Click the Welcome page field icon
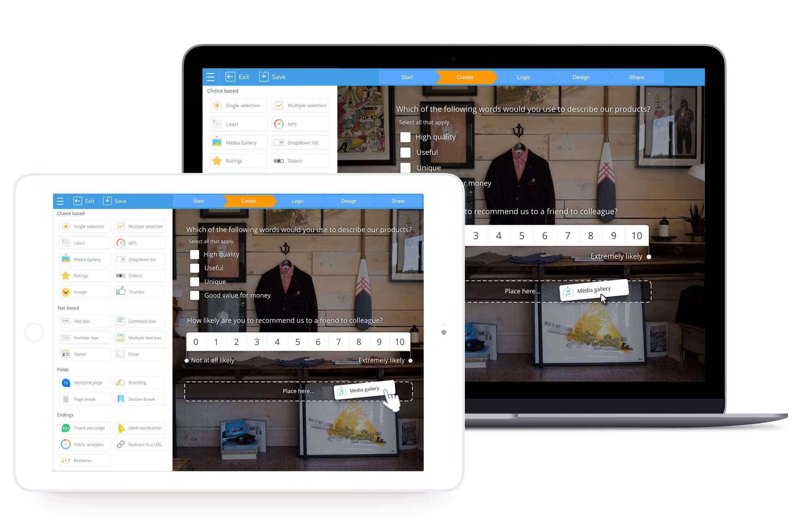The image size is (799, 532). click(x=66, y=382)
